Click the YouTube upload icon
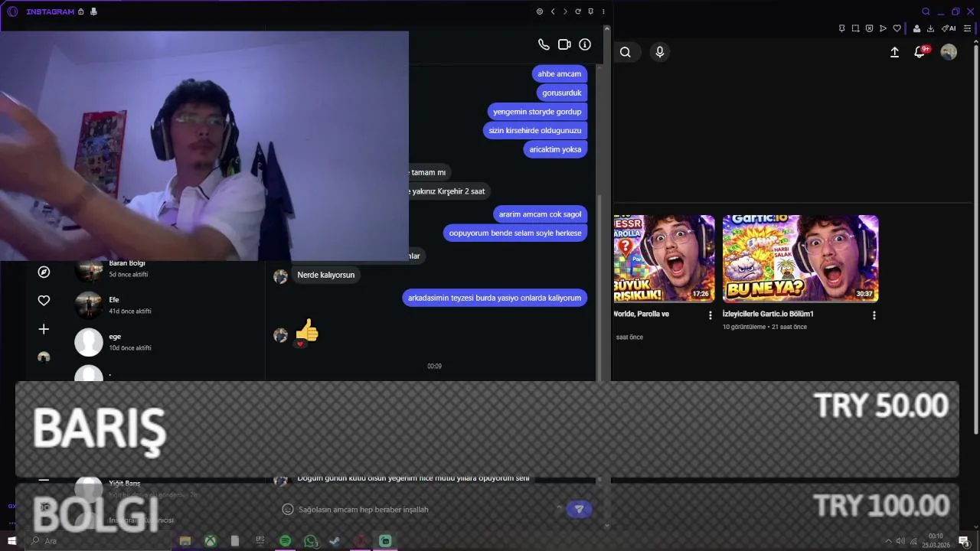Image resolution: width=980 pixels, height=551 pixels. click(x=894, y=52)
